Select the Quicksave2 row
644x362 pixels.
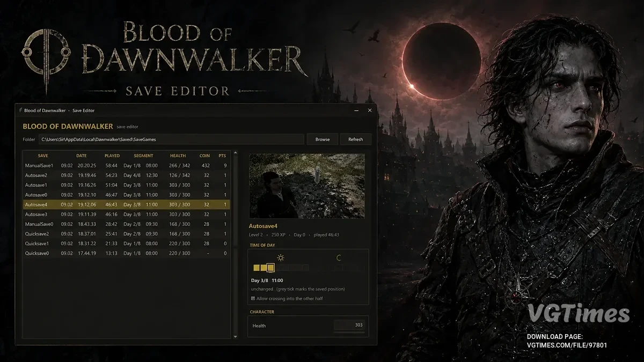126,234
